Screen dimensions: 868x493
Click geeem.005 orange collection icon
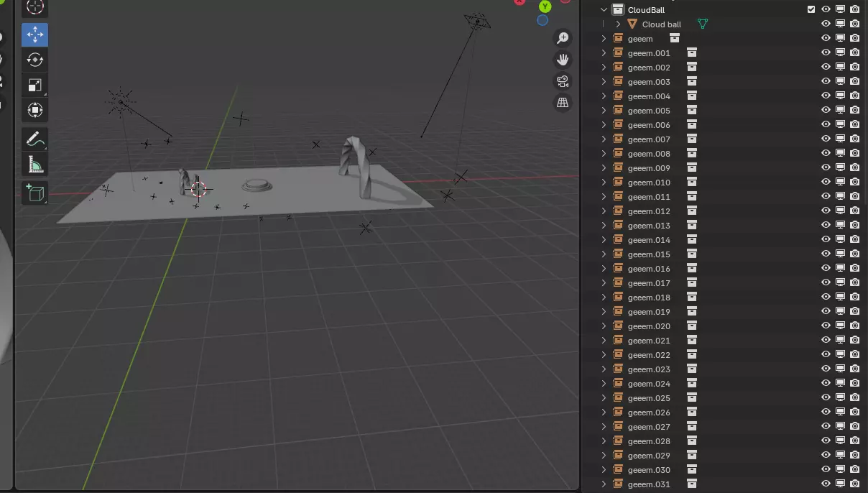click(618, 111)
